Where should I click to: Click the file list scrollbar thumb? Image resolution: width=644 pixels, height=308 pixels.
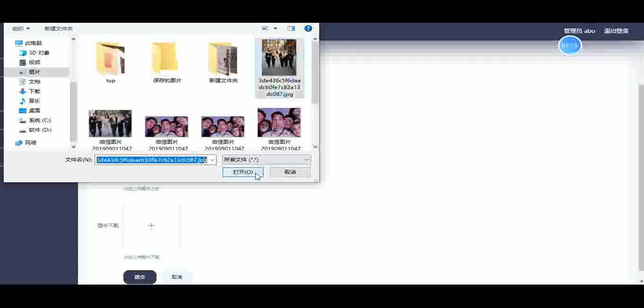coord(315,73)
